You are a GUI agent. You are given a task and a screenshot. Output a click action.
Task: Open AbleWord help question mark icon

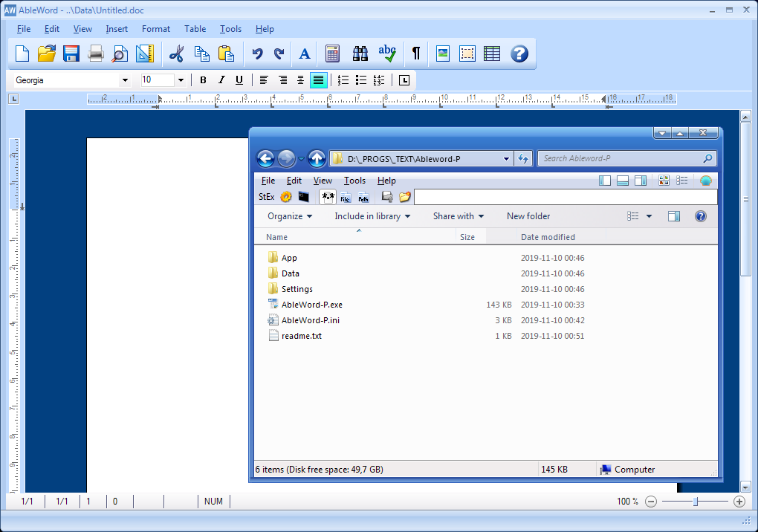click(x=519, y=53)
